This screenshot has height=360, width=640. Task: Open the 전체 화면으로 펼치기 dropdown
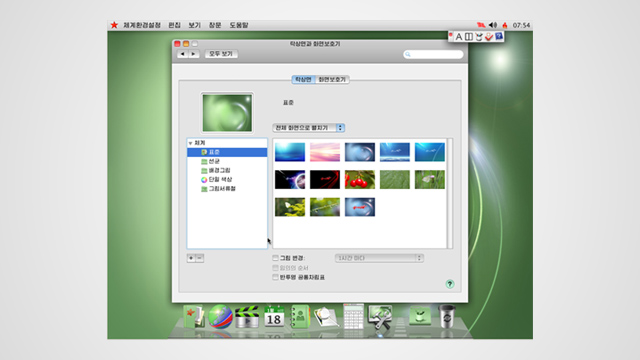[309, 128]
